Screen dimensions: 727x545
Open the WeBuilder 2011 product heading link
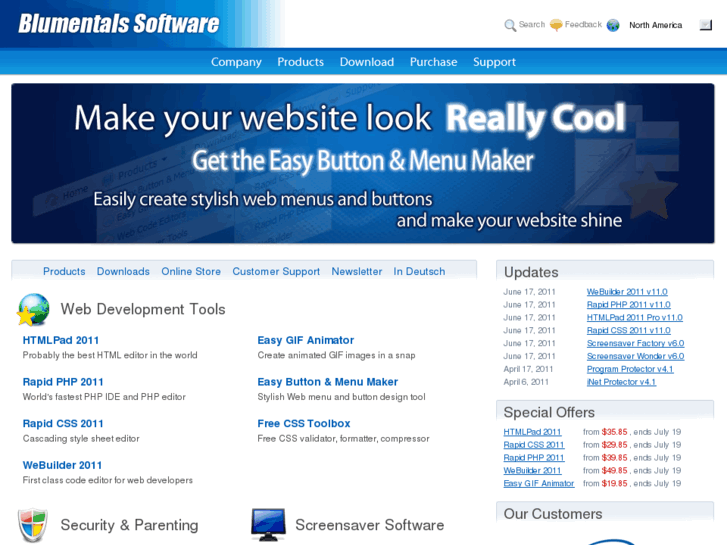point(62,465)
